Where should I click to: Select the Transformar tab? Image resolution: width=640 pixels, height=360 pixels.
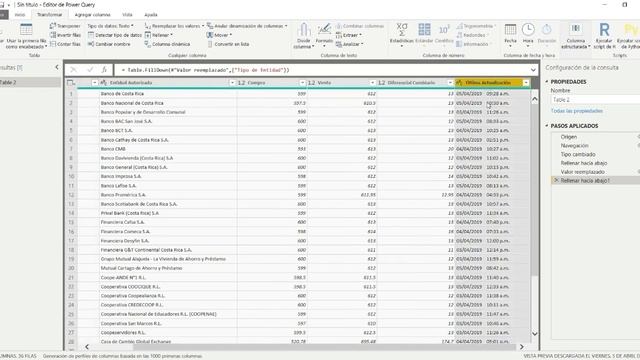[50, 15]
